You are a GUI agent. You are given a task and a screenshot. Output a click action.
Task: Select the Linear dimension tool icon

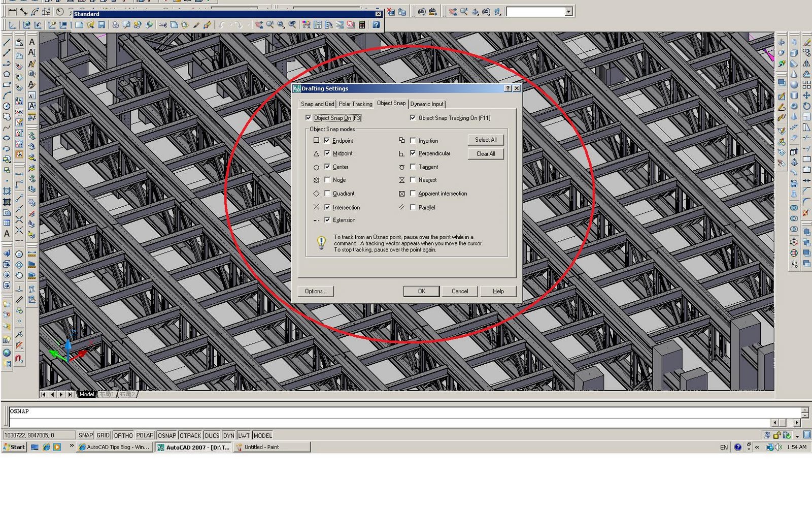(12, 11)
